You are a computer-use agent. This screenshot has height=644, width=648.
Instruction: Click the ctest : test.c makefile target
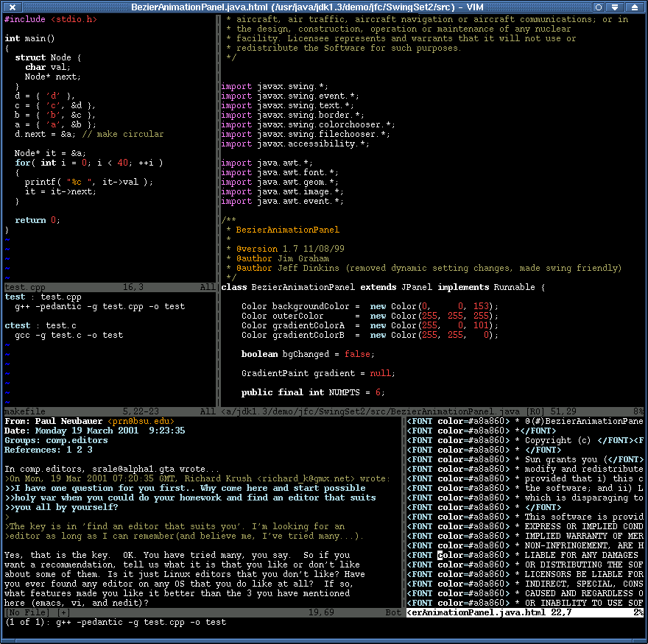[40, 325]
